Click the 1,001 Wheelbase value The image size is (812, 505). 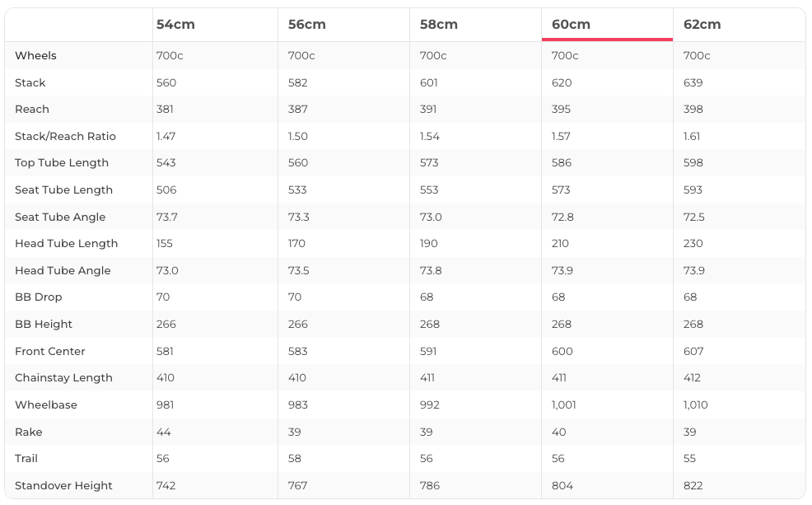pyautogui.click(x=564, y=405)
